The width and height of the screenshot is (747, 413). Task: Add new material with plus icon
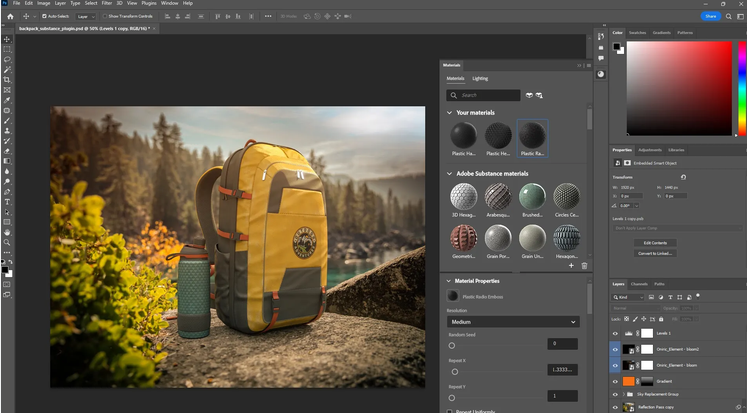(571, 266)
